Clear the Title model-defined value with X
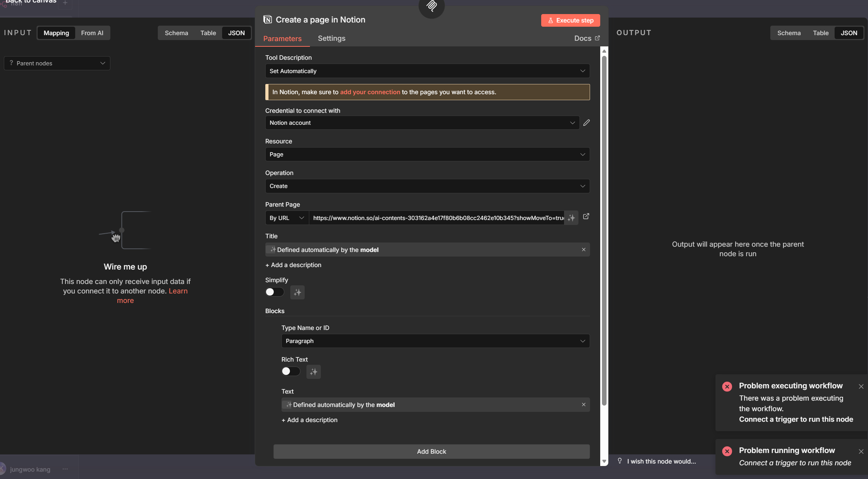868x479 pixels. [583, 250]
